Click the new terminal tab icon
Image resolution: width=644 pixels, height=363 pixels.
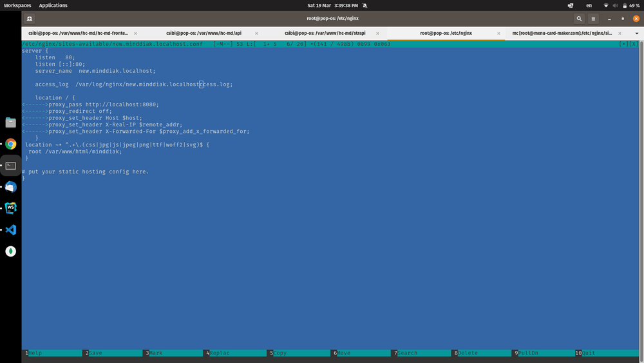30,19
